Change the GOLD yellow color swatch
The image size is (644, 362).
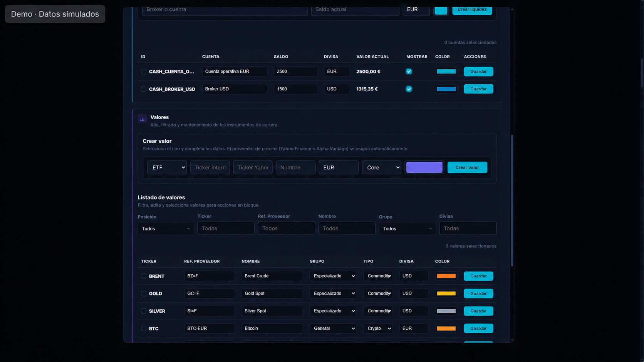click(446, 294)
